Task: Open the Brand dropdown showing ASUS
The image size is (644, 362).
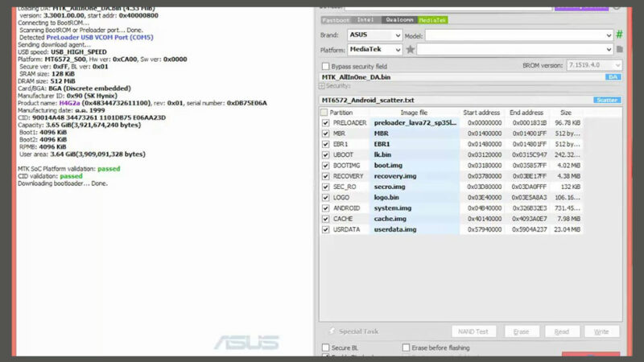Action: coord(374,35)
